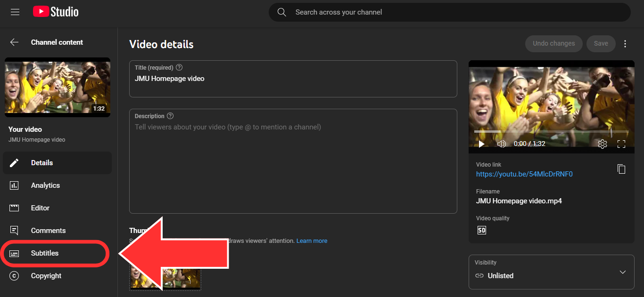
Task: Click the Learn more link
Action: (312, 241)
